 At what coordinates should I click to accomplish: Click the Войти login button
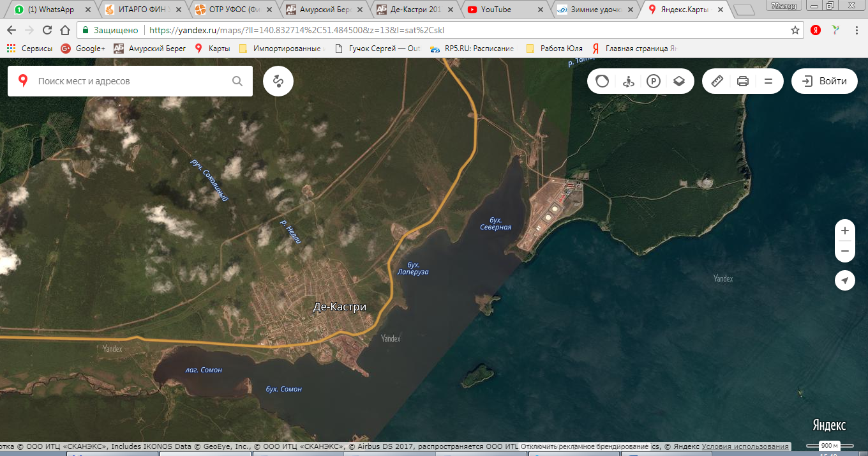pos(825,81)
